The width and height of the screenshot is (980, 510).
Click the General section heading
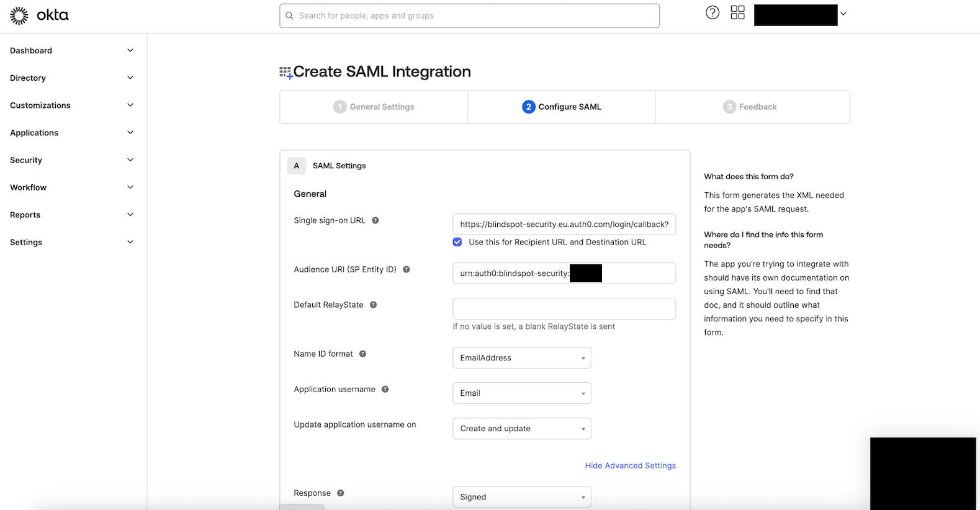pos(310,194)
